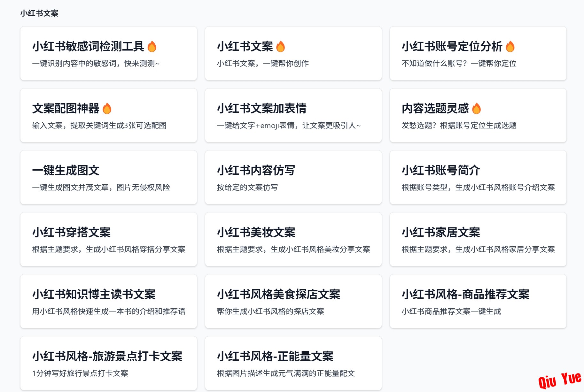Click the flame icon beside 小红书账号定位分析
Screen dimensions: 584x392
coord(510,47)
